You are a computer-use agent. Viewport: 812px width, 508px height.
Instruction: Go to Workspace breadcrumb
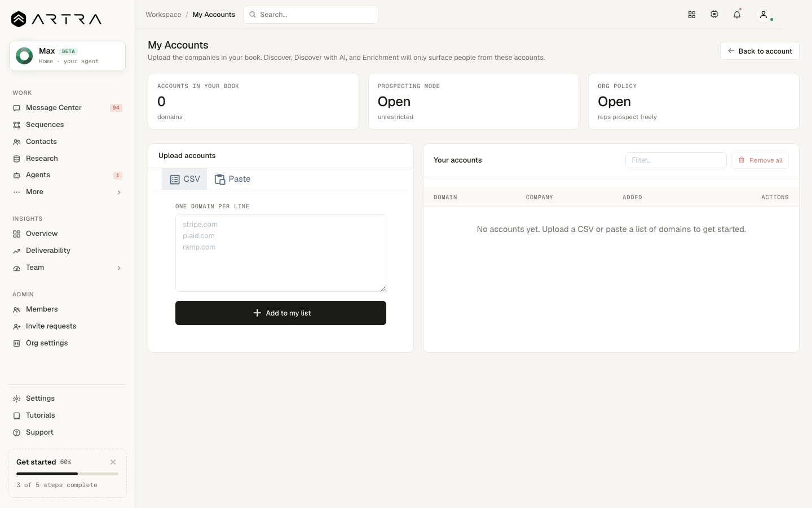pos(164,15)
